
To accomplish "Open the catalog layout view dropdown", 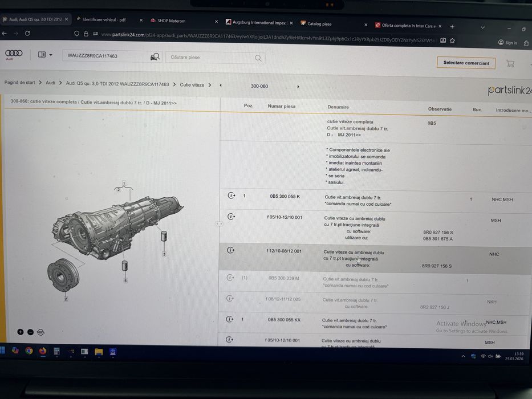I will click(x=45, y=54).
